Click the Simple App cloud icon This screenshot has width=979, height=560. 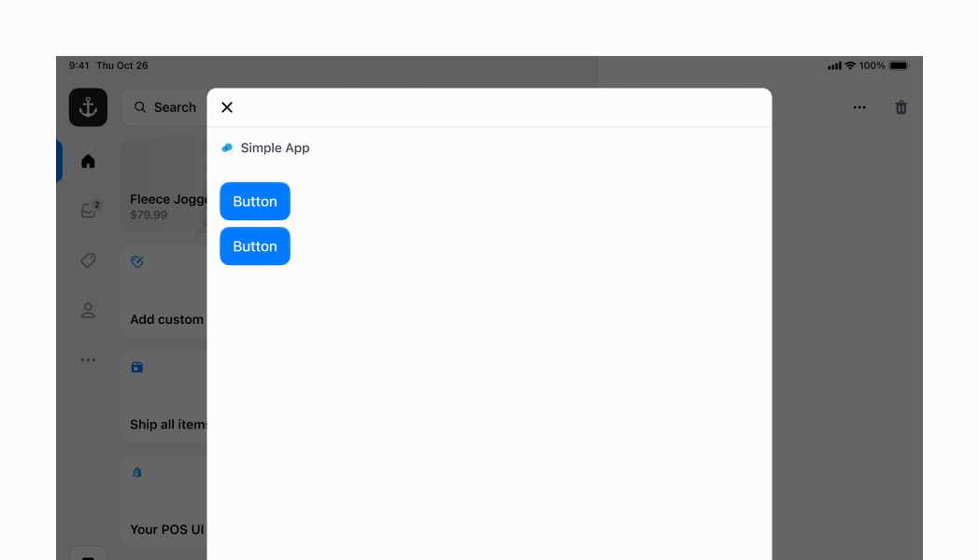pyautogui.click(x=226, y=147)
